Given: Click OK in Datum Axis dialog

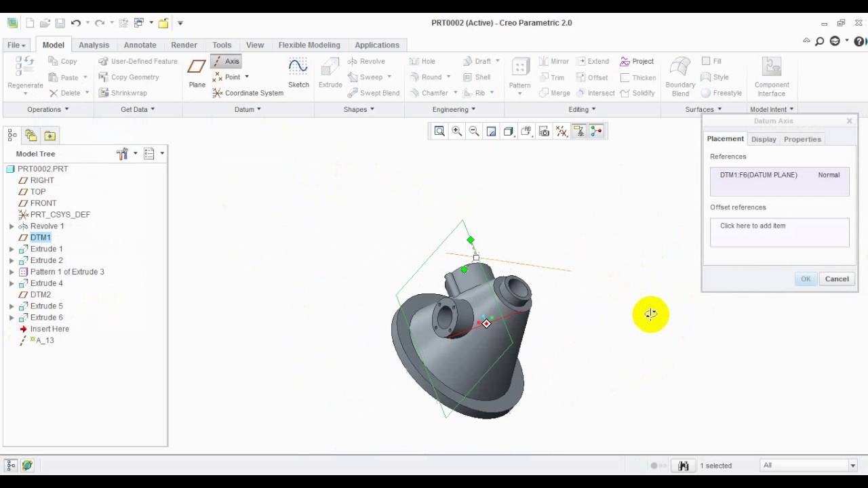Looking at the screenshot, I should [806, 279].
